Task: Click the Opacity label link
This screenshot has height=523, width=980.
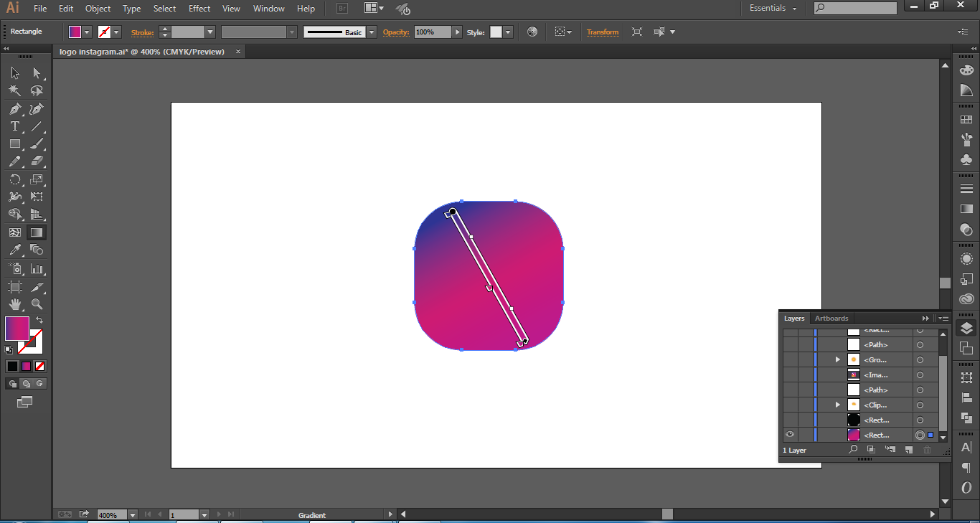Action: [x=395, y=32]
